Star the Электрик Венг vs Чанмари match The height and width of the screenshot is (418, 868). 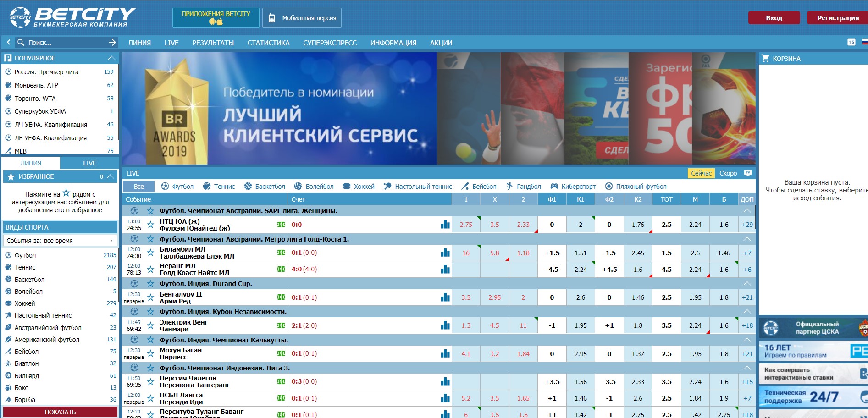(150, 325)
